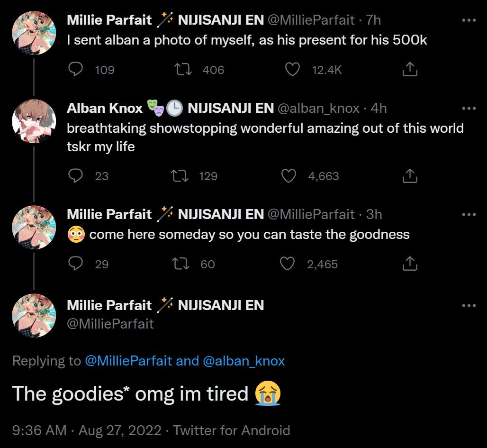The height and width of the screenshot is (448, 487).
Task: Like the tweet with 12.4K likes
Action: pyautogui.click(x=293, y=70)
